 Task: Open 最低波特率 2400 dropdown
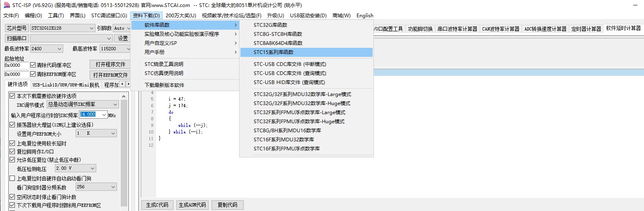[47, 49]
